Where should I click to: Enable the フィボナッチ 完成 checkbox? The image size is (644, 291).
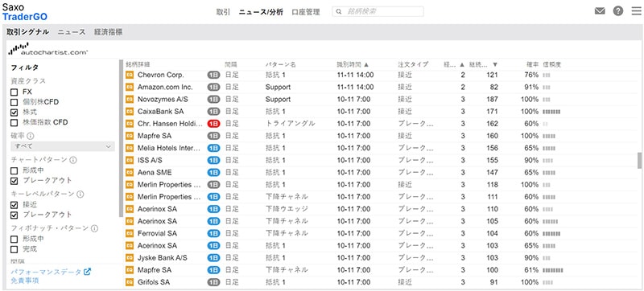point(14,249)
